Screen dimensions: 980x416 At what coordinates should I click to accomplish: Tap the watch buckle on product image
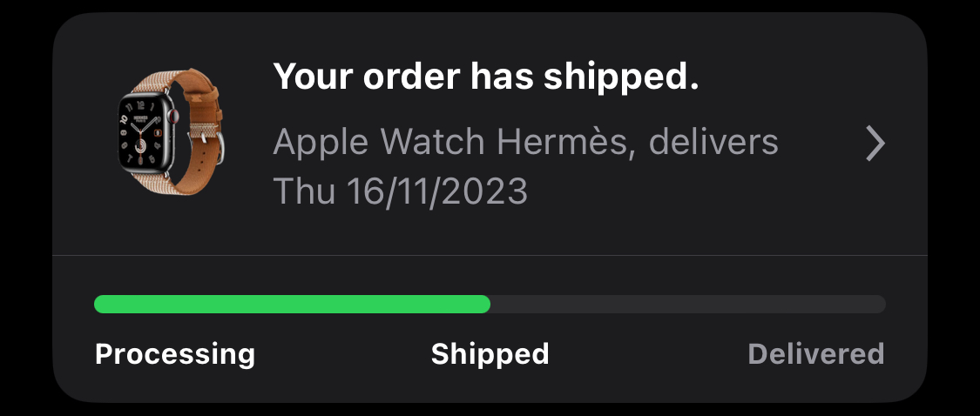click(214, 143)
